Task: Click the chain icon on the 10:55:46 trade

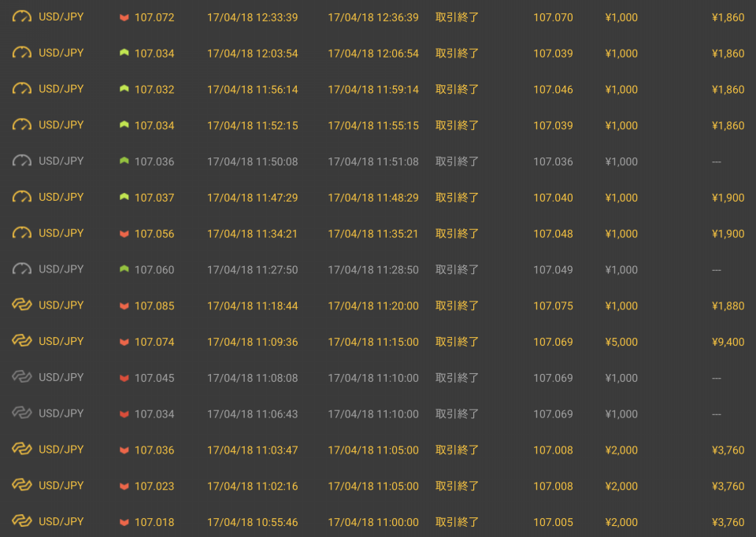Action: point(22,521)
